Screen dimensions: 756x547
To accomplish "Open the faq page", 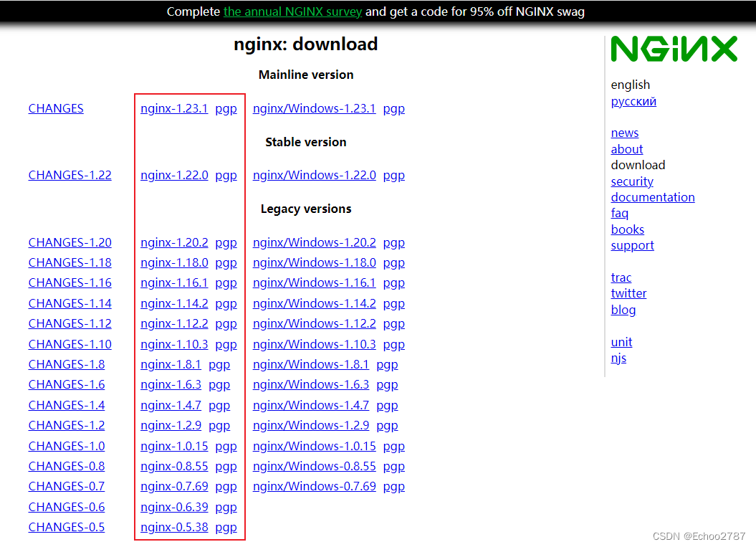I will (x=620, y=213).
